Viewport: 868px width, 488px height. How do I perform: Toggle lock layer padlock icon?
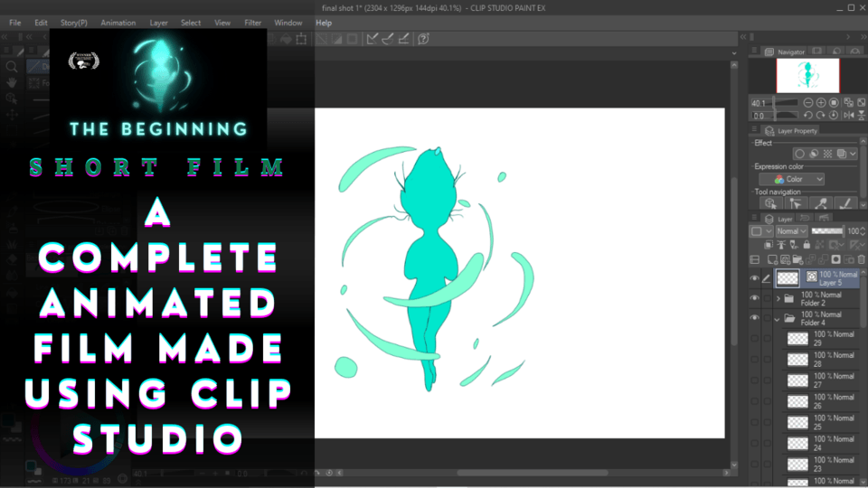click(807, 245)
